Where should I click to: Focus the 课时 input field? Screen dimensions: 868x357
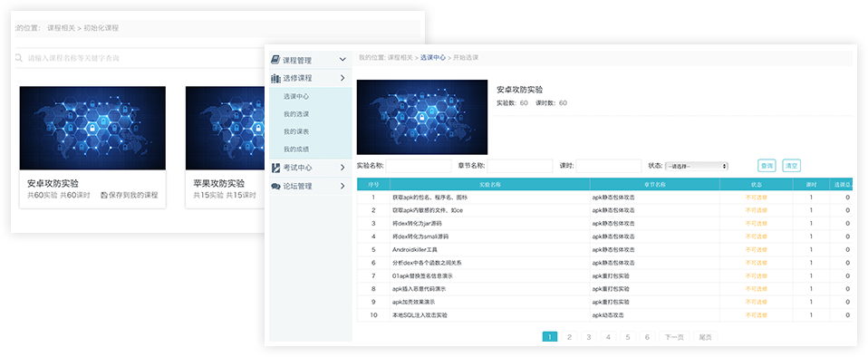(x=609, y=166)
